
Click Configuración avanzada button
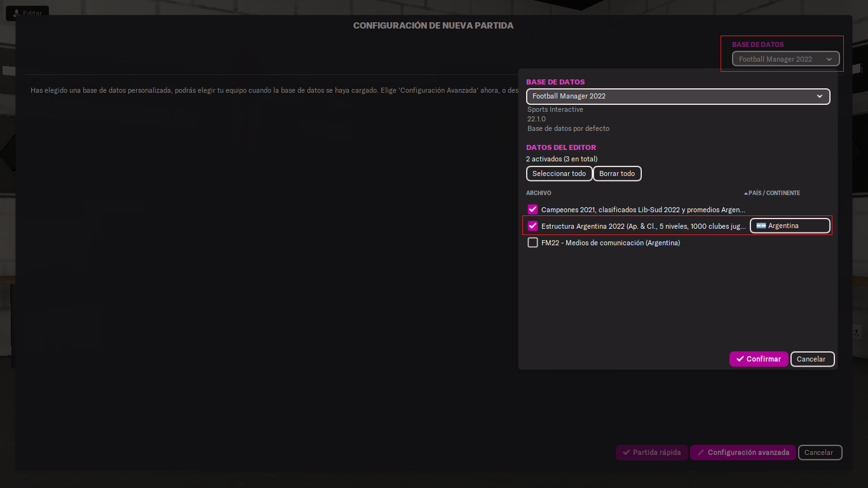click(x=743, y=452)
